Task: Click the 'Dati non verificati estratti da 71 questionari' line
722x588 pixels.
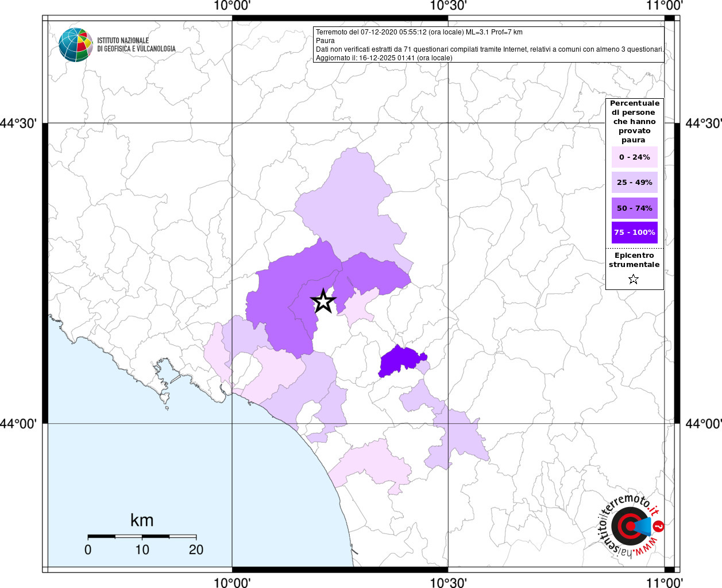Action: (490, 49)
